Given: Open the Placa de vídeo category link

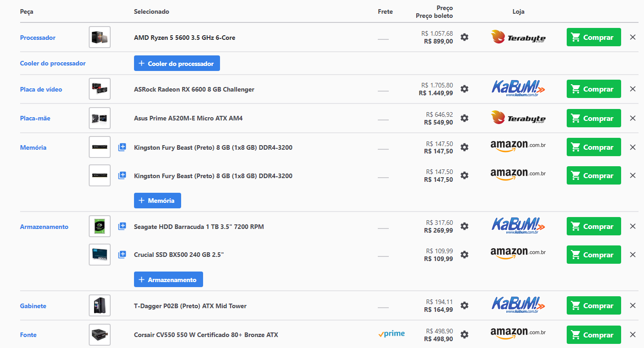Looking at the screenshot, I should [x=41, y=89].
